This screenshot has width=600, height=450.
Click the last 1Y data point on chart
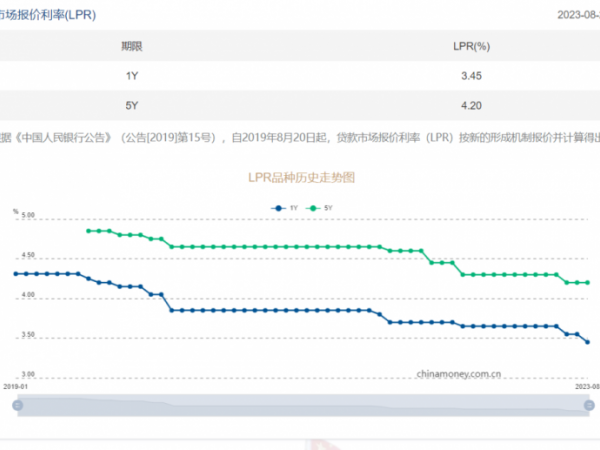(x=587, y=342)
